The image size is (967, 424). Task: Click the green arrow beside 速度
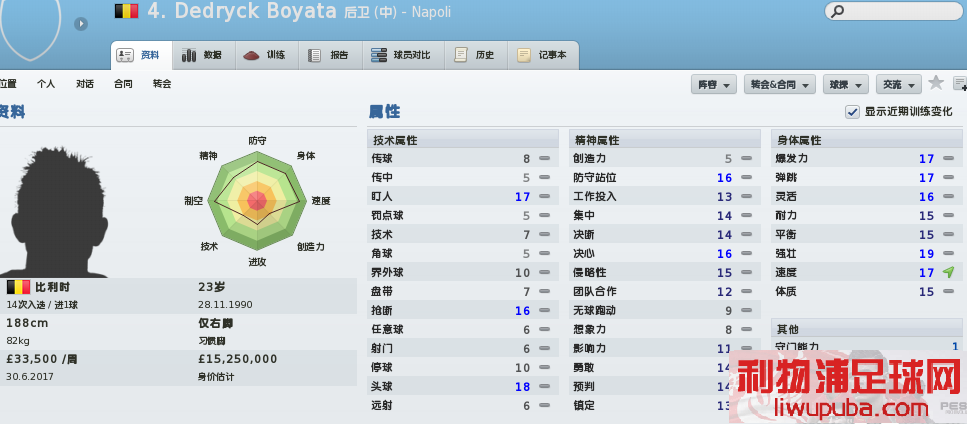pyautogui.click(x=948, y=272)
